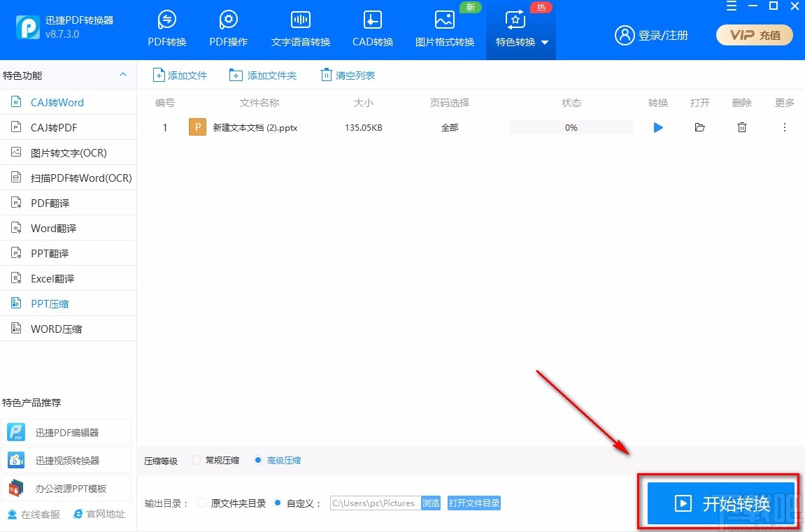Image resolution: width=805 pixels, height=532 pixels.
Task: Click the 0% progress bar of the file
Action: point(571,127)
